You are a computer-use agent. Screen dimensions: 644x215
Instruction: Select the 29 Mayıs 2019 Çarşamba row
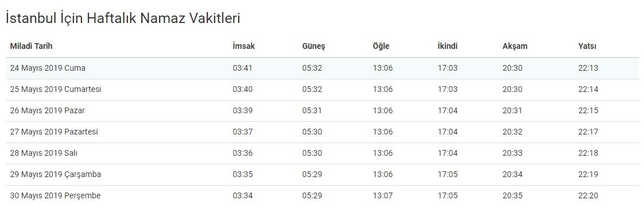323,175
